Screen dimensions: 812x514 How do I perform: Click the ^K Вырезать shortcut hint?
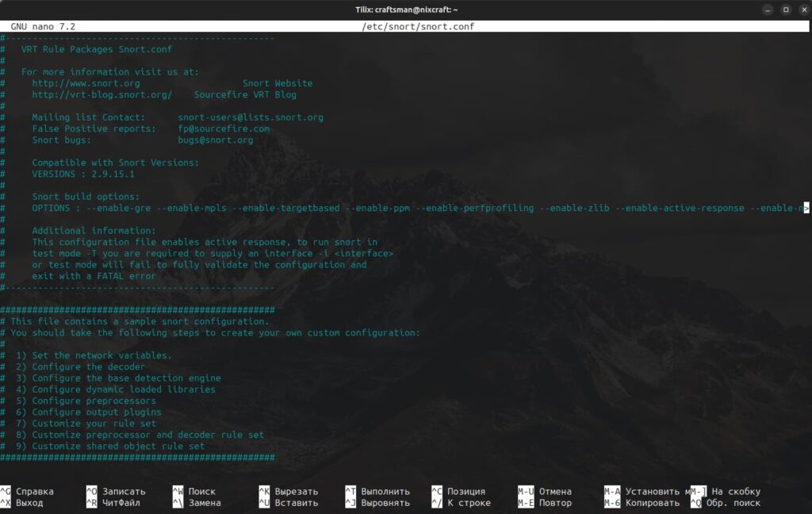point(289,491)
